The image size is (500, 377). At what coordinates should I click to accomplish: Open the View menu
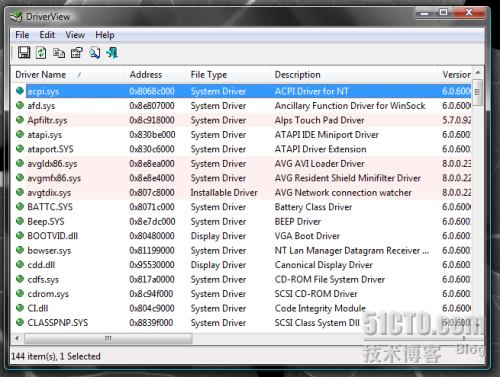pos(75,35)
